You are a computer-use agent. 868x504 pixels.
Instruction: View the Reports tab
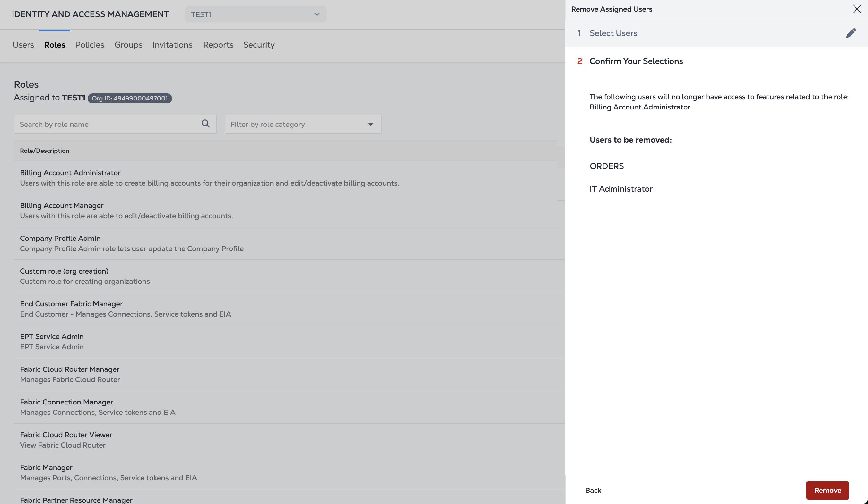coord(218,45)
